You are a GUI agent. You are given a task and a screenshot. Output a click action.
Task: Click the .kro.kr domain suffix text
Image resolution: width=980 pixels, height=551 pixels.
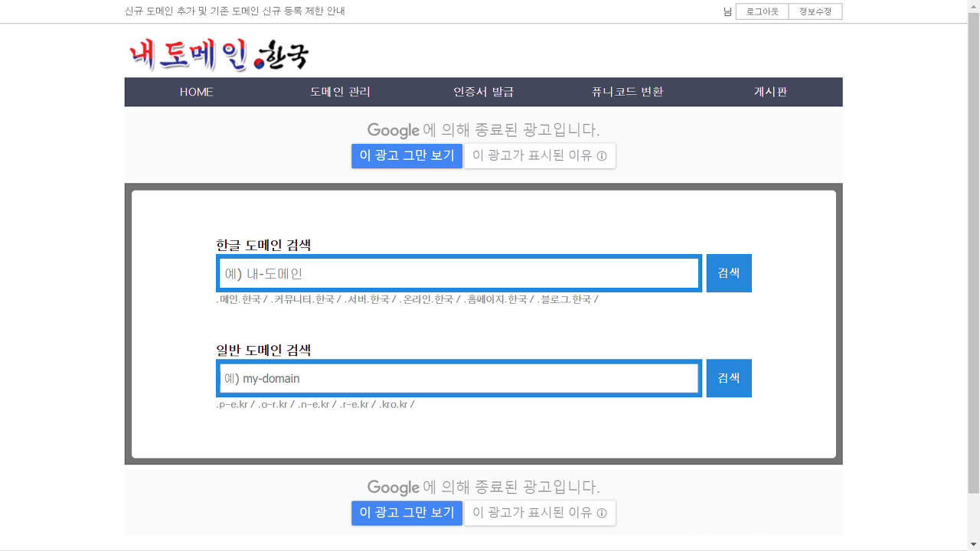394,404
